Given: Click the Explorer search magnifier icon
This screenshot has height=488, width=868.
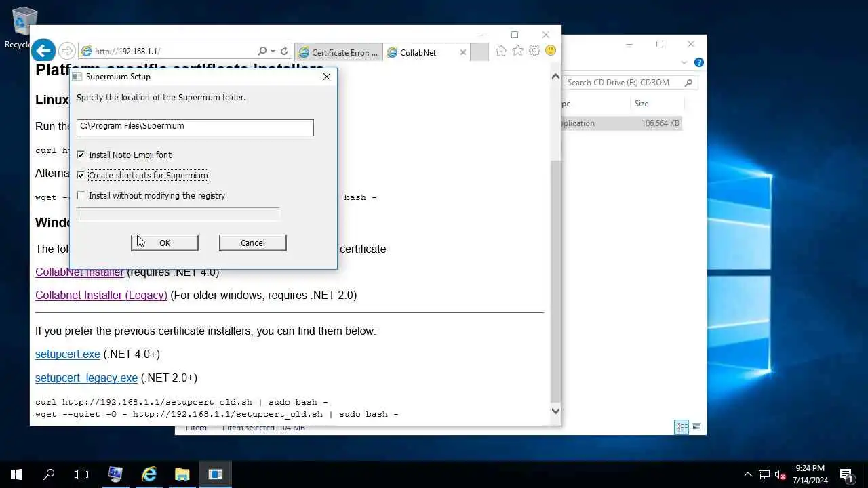Looking at the screenshot, I should [x=688, y=83].
